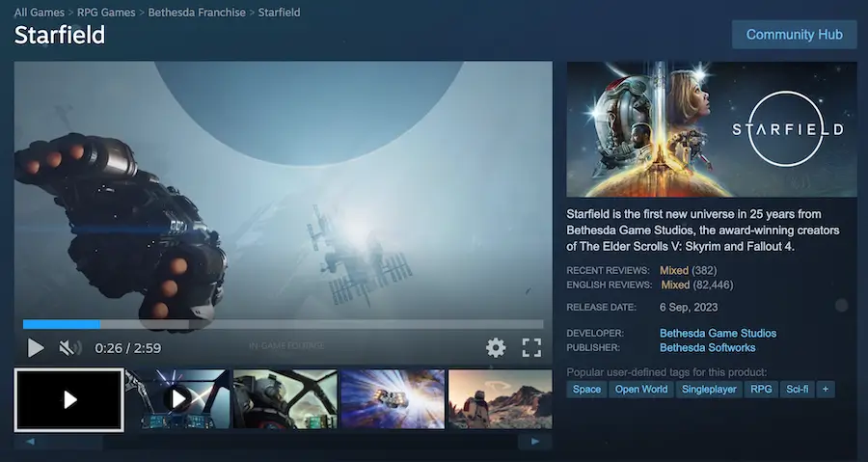The image size is (868, 462).
Task: Select the Open World tag
Action: 641,390
